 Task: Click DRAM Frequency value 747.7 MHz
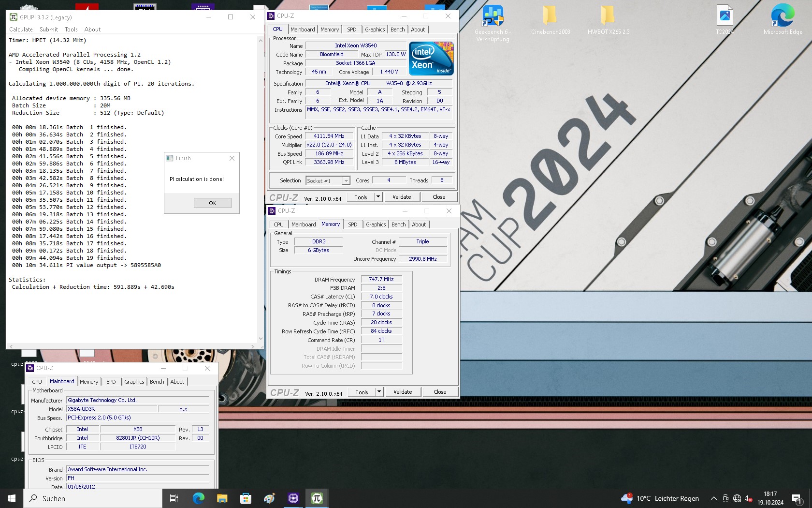coord(381,280)
